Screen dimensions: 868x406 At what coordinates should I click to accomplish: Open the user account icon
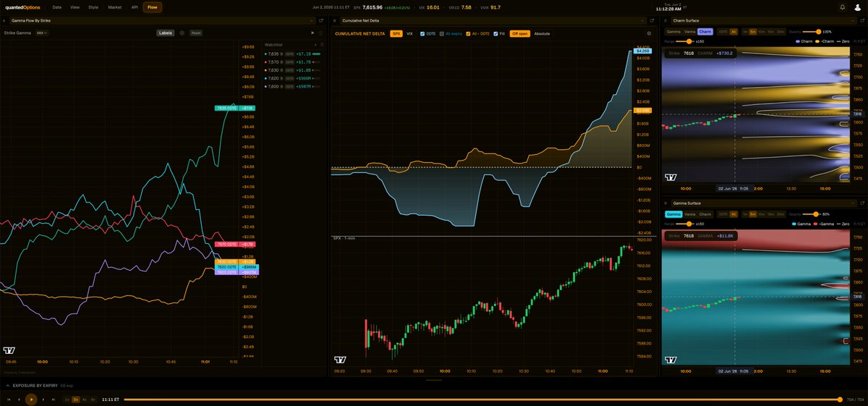click(857, 7)
